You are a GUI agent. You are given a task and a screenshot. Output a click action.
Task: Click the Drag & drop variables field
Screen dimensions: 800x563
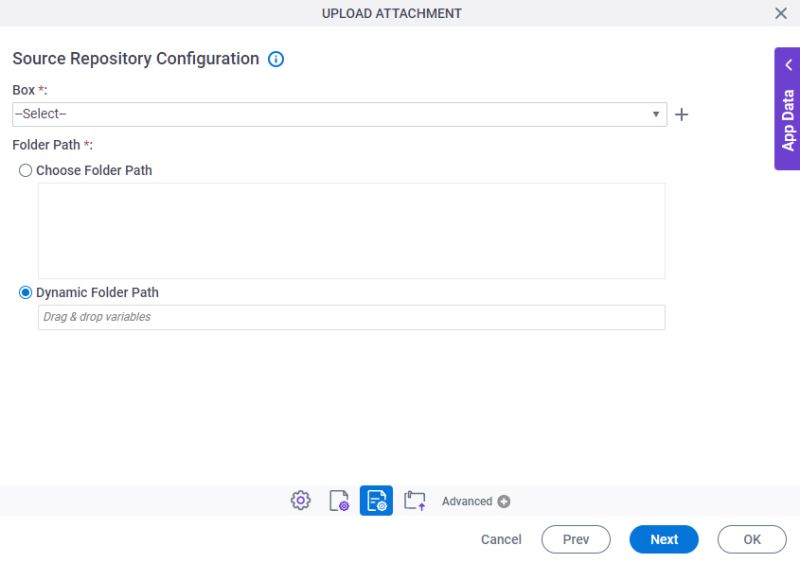[x=352, y=317]
